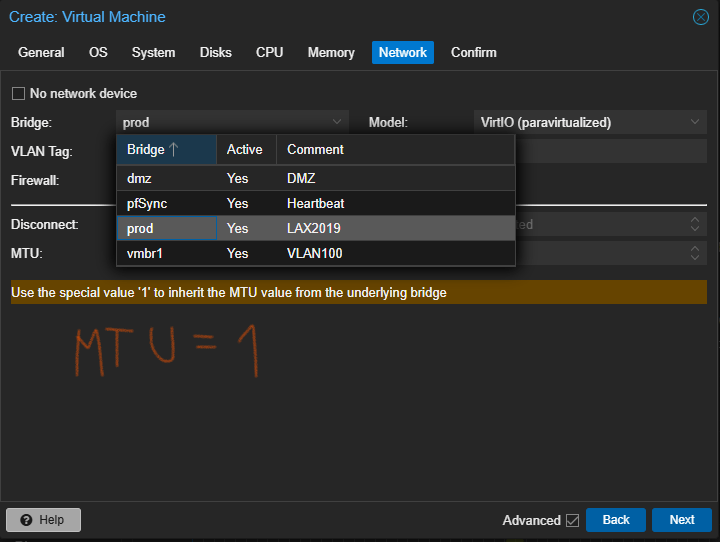Viewport: 720px width, 542px height.
Task: Toggle the Advanced checkbox
Action: pos(572,520)
